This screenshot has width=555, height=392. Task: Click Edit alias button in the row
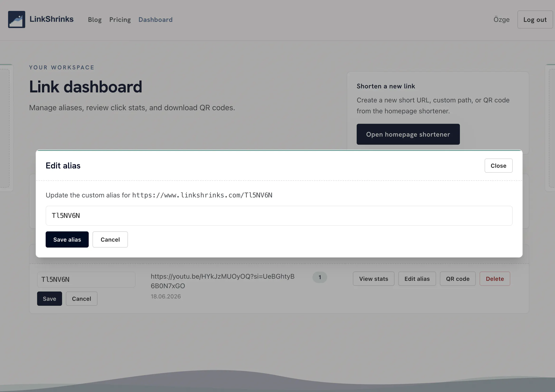tap(417, 279)
